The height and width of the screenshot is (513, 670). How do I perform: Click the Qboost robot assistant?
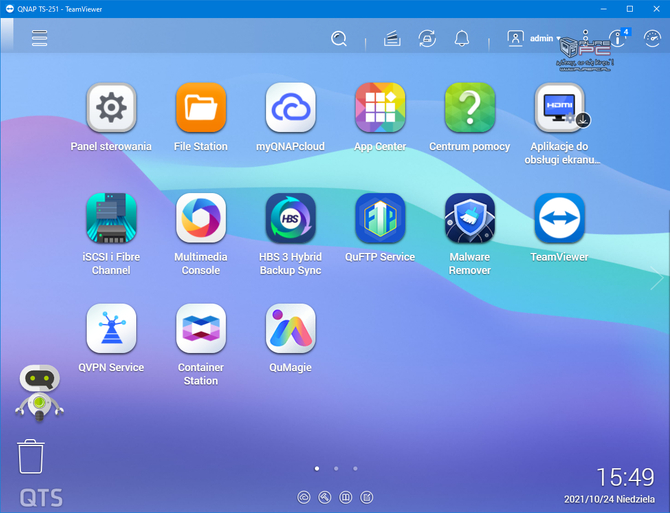point(39,393)
